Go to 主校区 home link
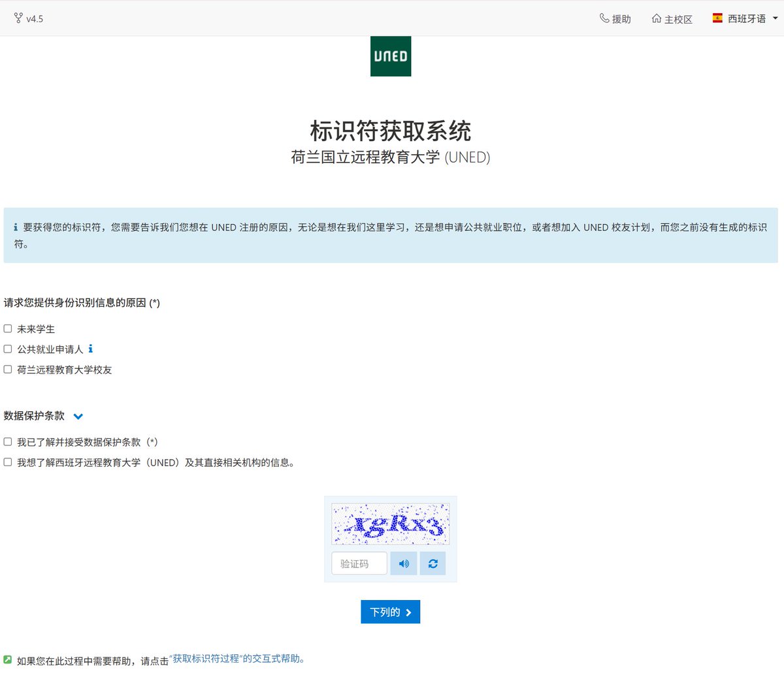The width and height of the screenshot is (784, 681). tap(672, 19)
